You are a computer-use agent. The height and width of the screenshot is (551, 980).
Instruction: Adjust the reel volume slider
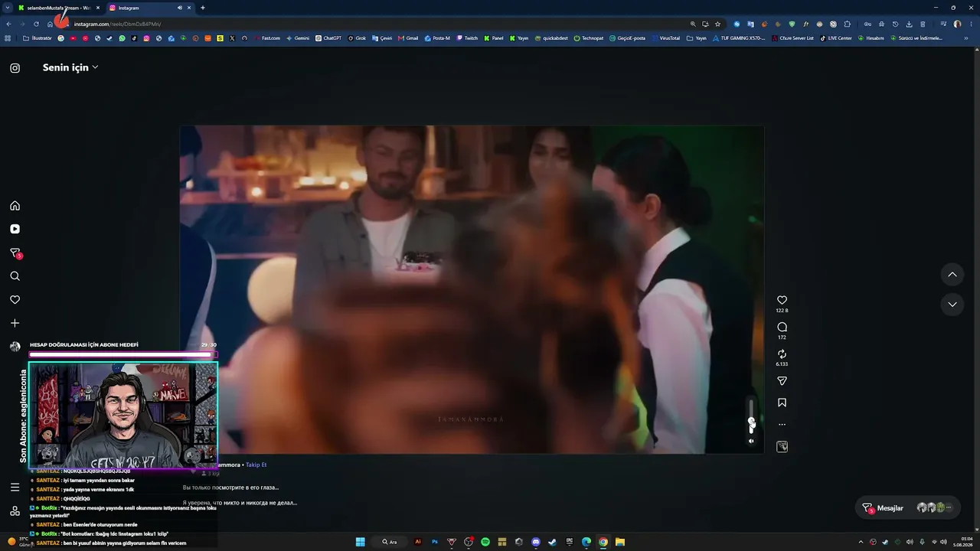tap(751, 416)
